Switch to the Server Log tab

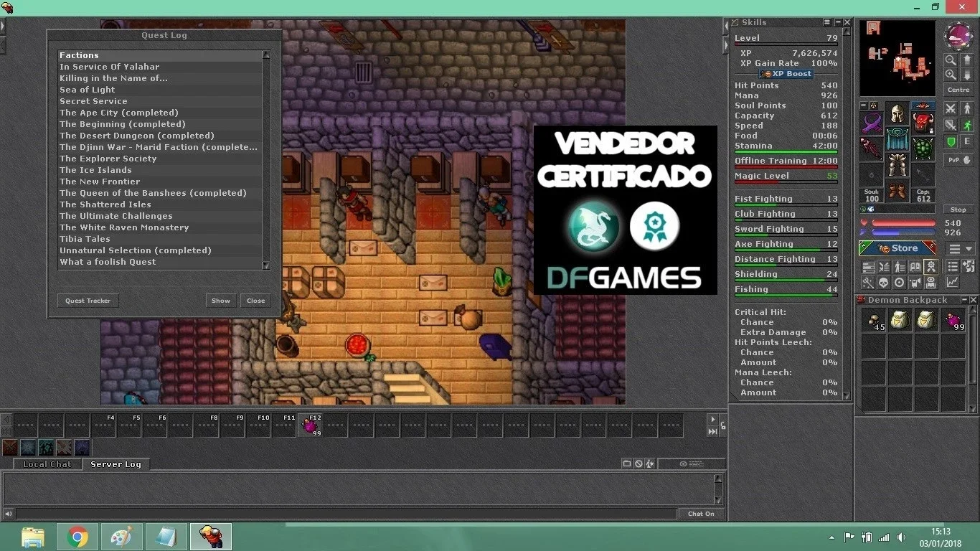[x=116, y=464]
